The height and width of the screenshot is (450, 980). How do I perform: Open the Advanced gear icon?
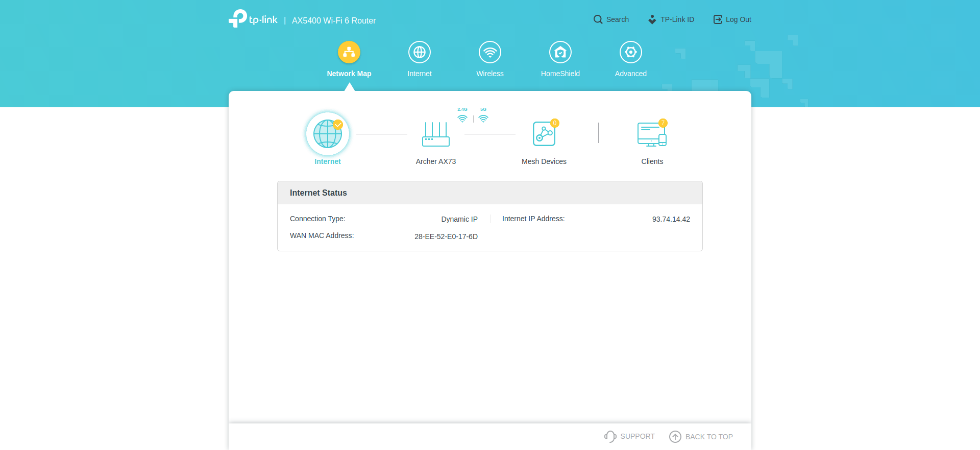point(631,52)
